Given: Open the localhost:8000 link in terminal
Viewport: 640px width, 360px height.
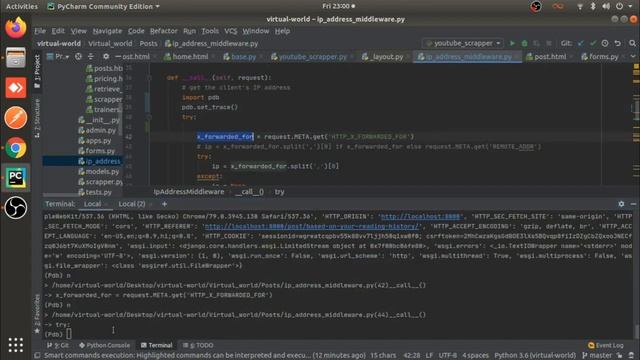Looking at the screenshot, I should pos(420,216).
